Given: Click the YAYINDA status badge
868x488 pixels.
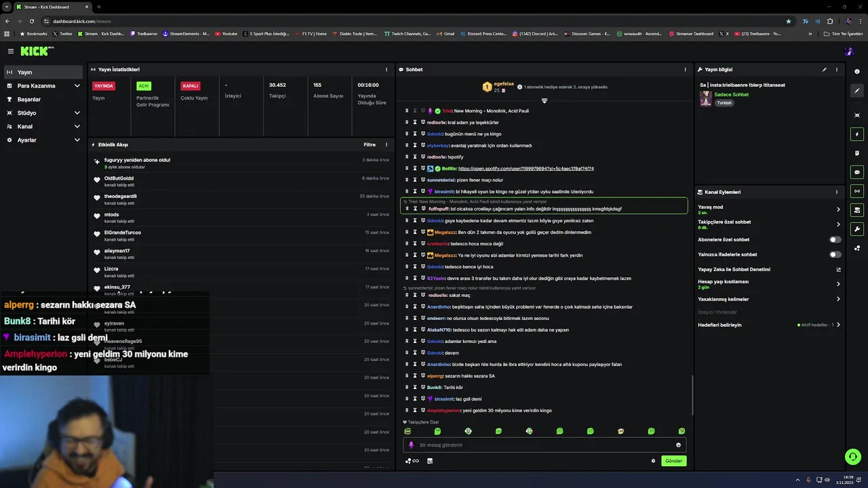Looking at the screenshot, I should [x=104, y=86].
